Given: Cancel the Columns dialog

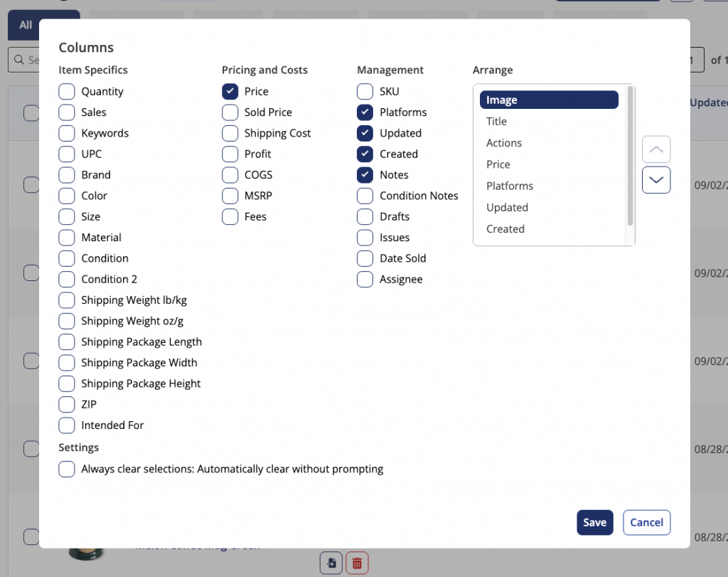Looking at the screenshot, I should (646, 523).
